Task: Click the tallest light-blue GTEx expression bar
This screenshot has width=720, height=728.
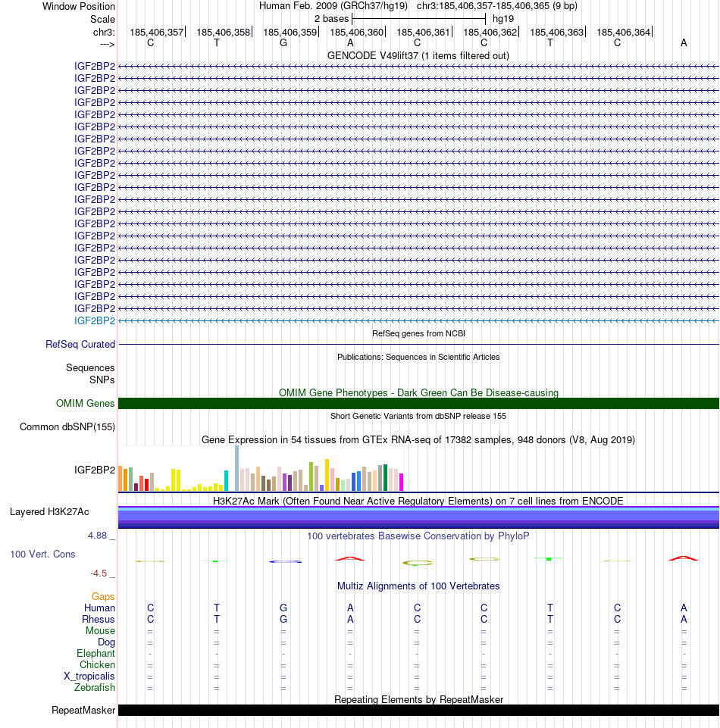Action: point(237,468)
